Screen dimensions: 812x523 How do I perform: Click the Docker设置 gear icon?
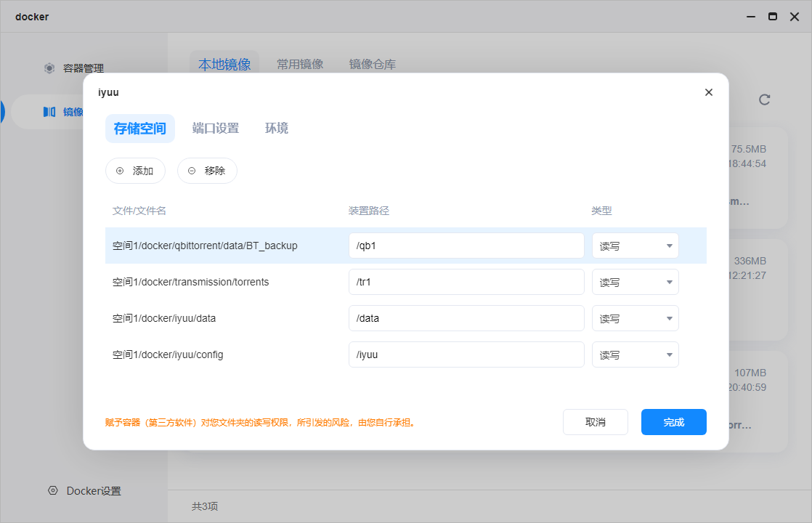(52, 490)
